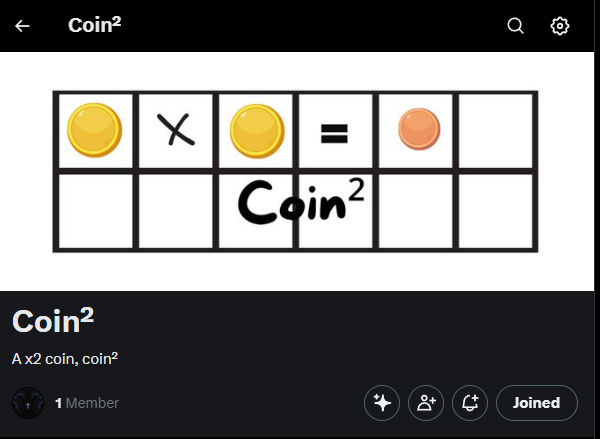This screenshot has width=600, height=439.
Task: Click the back arrow in the header
Action: 22,26
